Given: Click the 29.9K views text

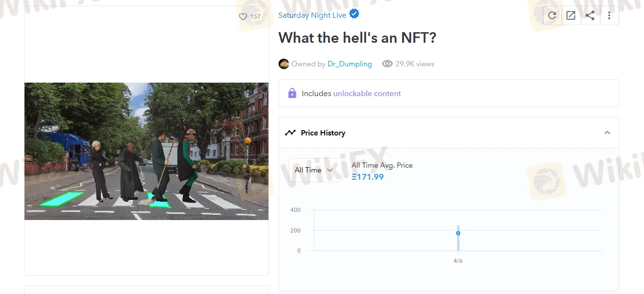Looking at the screenshot, I should 415,64.
